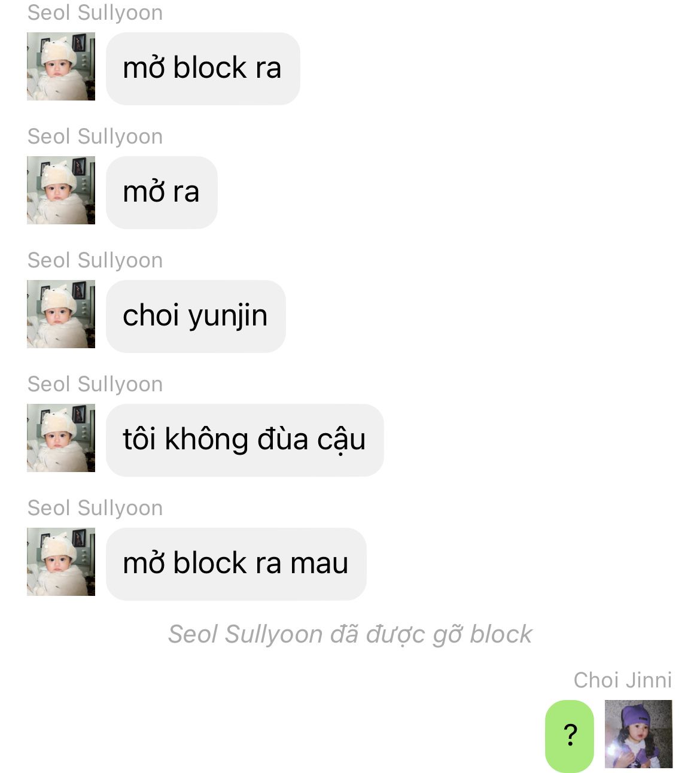Tap avatar beside 'mở block ra mau' message
Viewport: 700px width, 773px height.
tap(61, 562)
